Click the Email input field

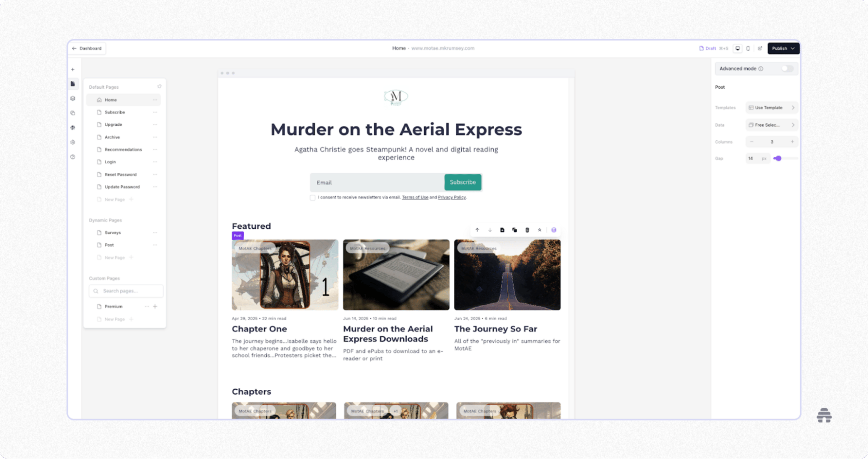click(x=375, y=182)
